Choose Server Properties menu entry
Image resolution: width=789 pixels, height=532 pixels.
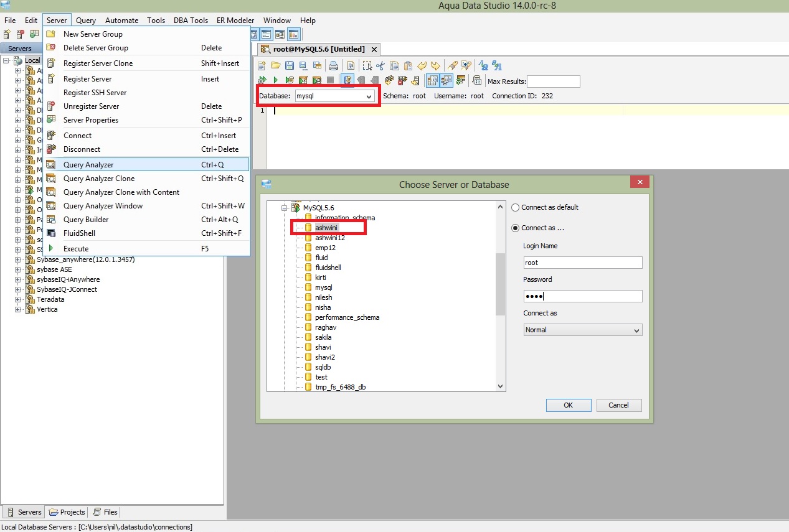146,120
